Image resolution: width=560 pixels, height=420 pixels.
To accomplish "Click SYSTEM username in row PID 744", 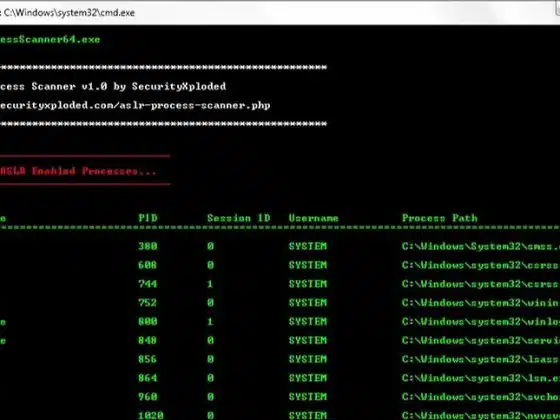I will [x=308, y=284].
